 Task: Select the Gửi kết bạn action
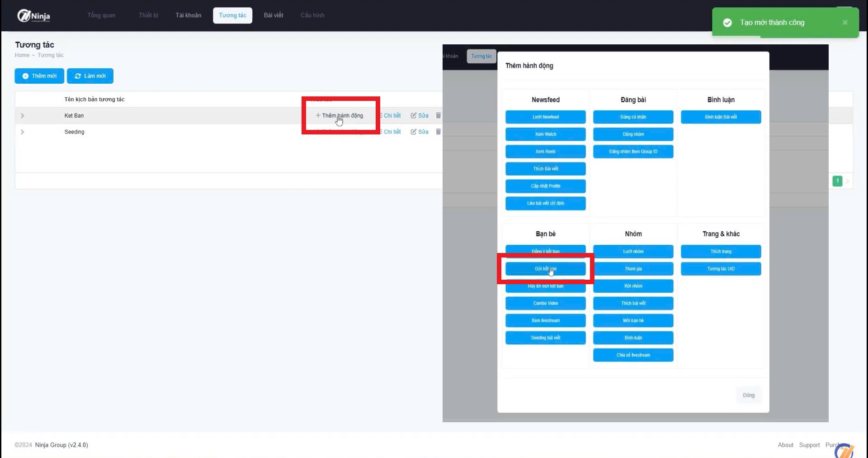pyautogui.click(x=545, y=269)
